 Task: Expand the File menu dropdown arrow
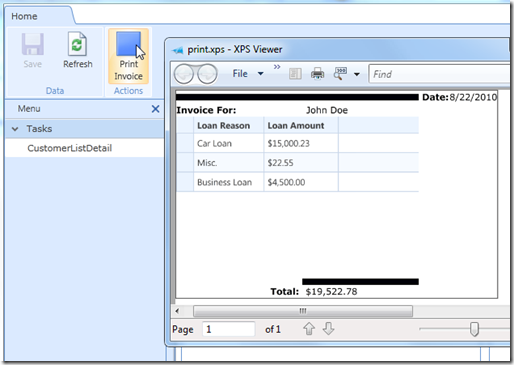coord(261,74)
